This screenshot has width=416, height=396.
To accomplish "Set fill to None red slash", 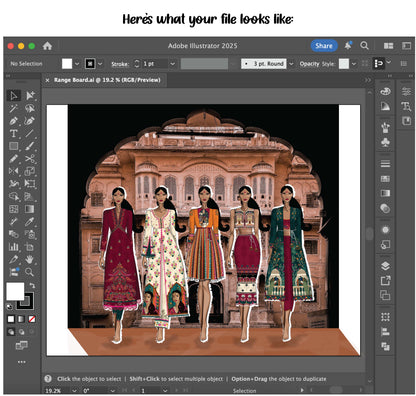I will pyautogui.click(x=32, y=319).
